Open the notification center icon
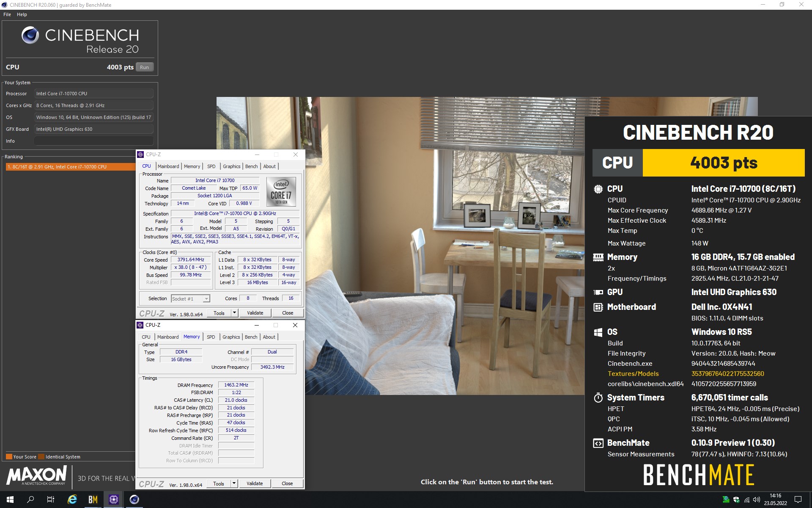Viewport: 812px width, 508px height. coord(798,500)
